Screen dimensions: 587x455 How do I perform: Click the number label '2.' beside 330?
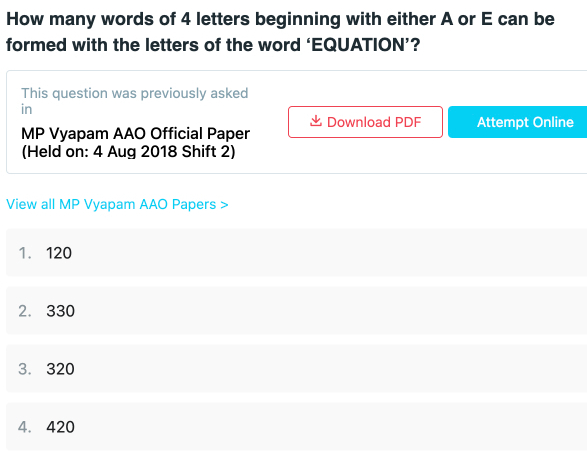25,311
